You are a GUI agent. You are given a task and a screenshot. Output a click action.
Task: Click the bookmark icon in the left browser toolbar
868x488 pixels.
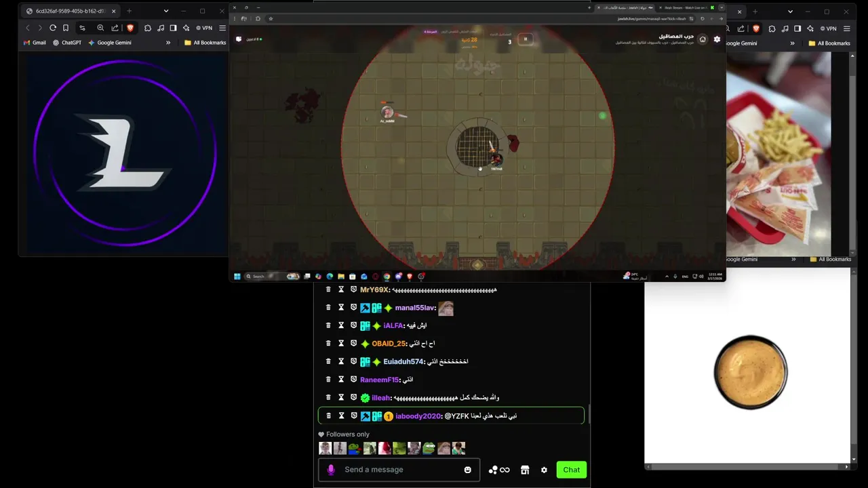pos(66,28)
